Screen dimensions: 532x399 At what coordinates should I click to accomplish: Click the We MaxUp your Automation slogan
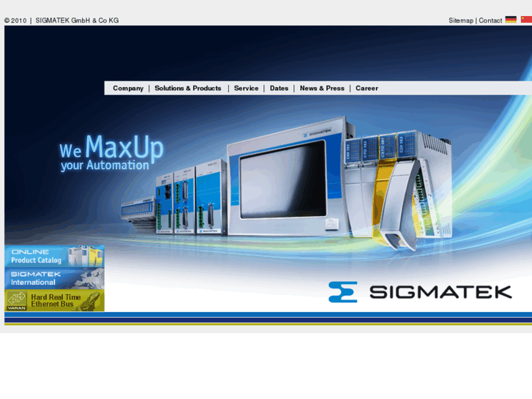click(x=111, y=153)
